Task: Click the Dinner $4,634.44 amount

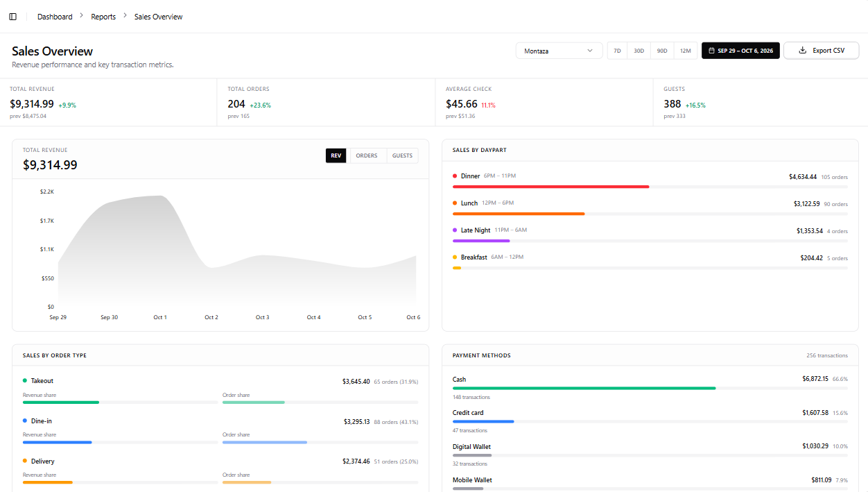Action: (x=803, y=177)
